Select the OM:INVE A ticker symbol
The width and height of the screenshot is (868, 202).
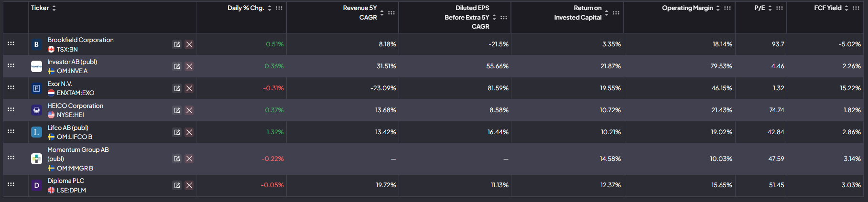tap(72, 71)
